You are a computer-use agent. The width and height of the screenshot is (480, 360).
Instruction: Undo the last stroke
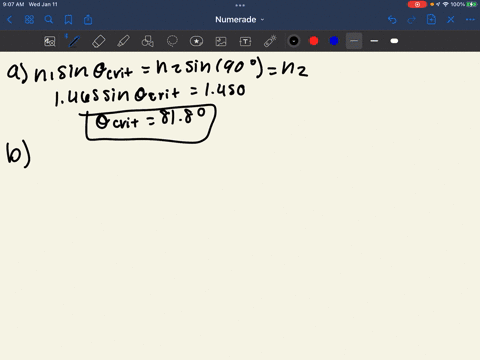(392, 20)
